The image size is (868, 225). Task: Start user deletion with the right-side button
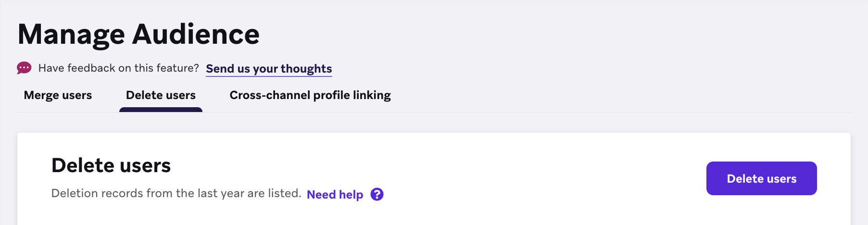click(761, 178)
